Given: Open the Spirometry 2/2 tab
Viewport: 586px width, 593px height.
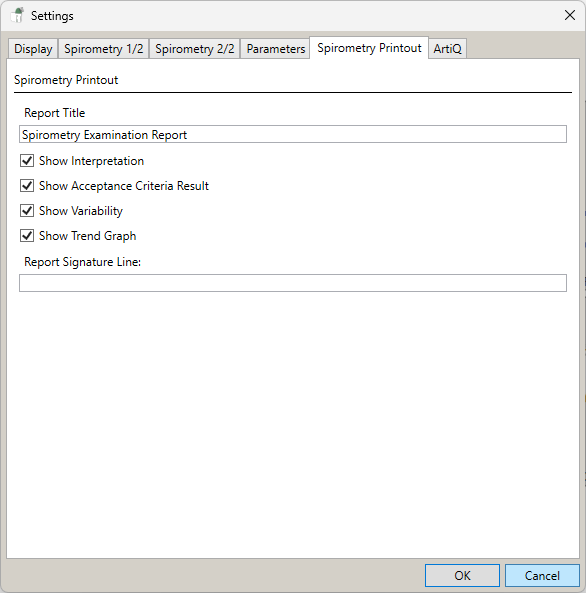Looking at the screenshot, I should coord(195,48).
